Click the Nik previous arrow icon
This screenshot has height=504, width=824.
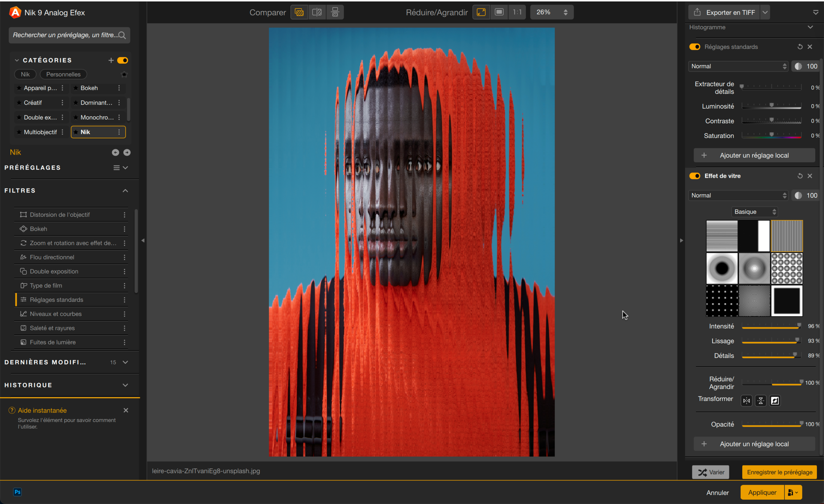pos(115,153)
